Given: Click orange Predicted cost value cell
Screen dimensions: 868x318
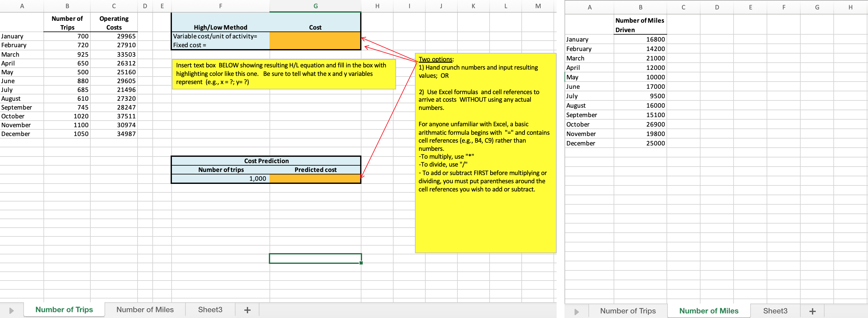Looking at the screenshot, I should pos(315,179).
